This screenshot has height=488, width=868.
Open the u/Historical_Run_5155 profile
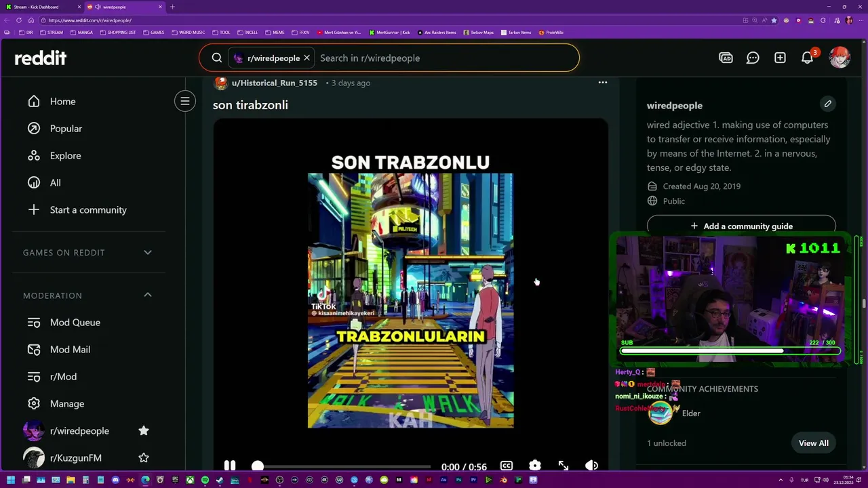275,83
